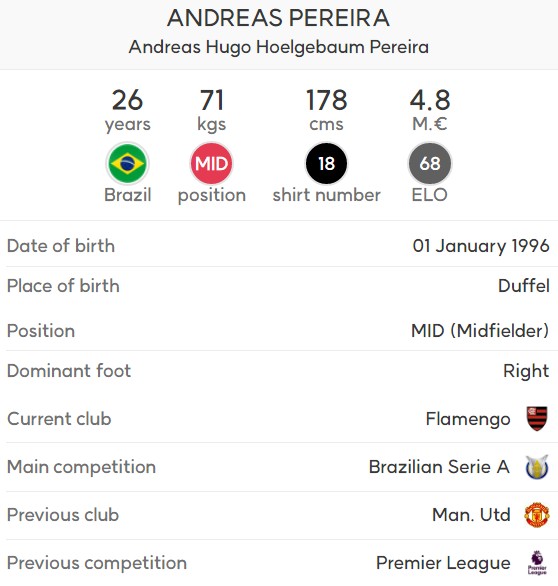Viewport: 558px width, 586px height.
Task: Follow the Flamengo current club link
Action: [468, 419]
